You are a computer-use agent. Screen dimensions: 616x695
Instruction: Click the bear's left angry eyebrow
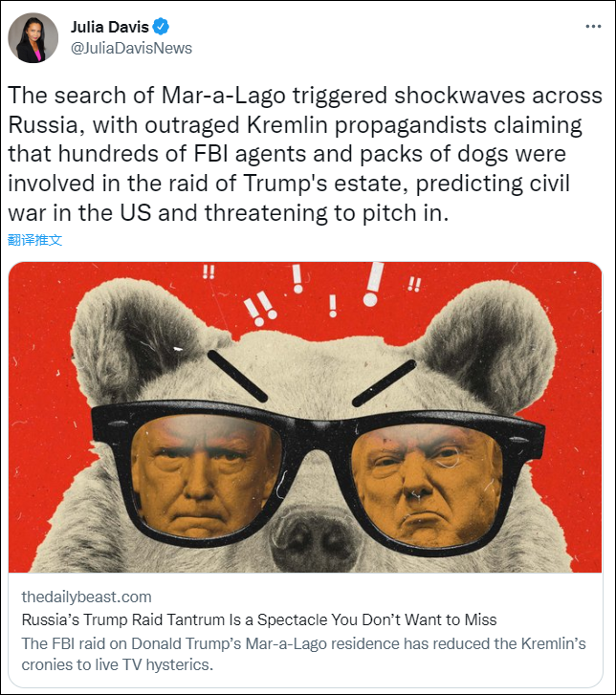237,376
